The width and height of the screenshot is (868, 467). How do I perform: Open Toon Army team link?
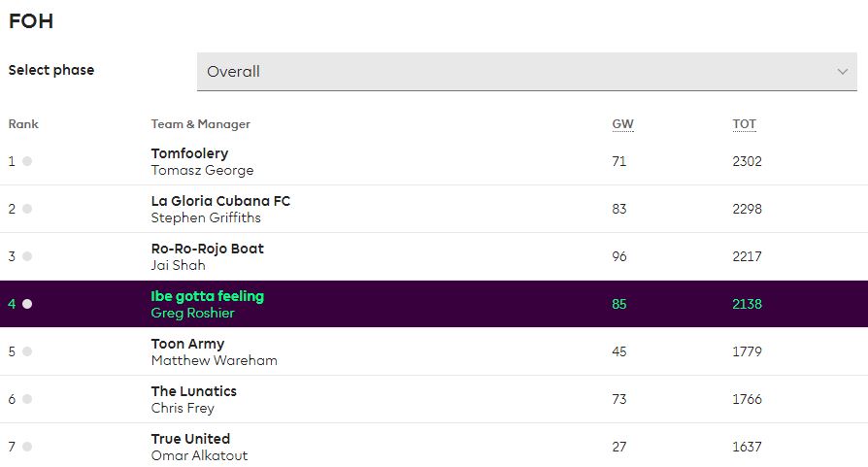pos(187,344)
